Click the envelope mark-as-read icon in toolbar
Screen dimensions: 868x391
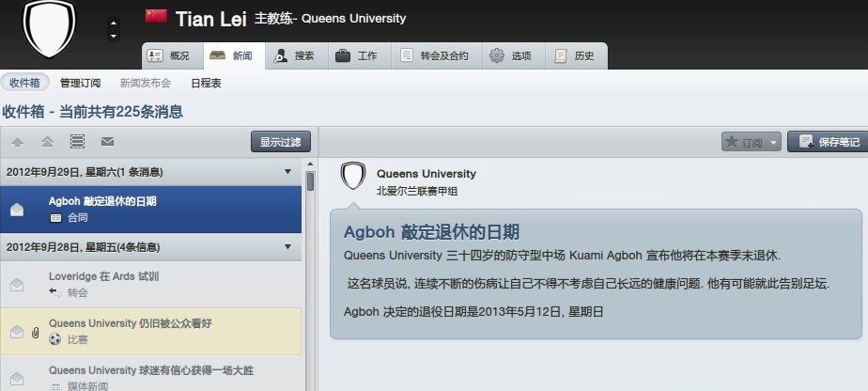pos(107,142)
